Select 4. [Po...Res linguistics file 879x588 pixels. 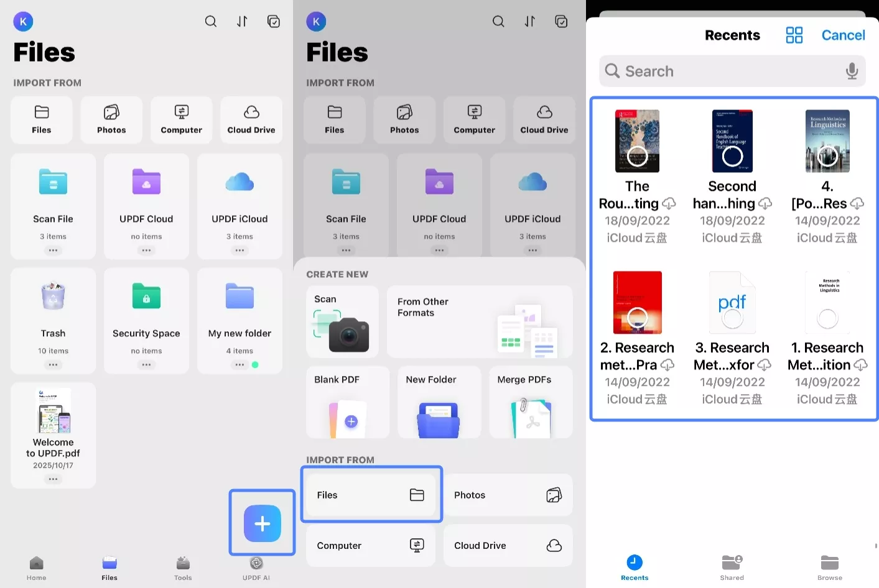[827, 177]
